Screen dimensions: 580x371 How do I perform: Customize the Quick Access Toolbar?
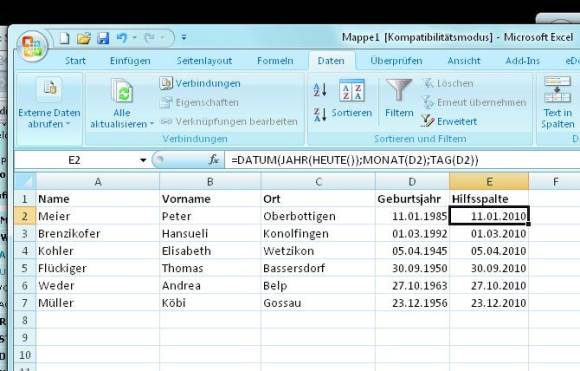pyautogui.click(x=184, y=37)
